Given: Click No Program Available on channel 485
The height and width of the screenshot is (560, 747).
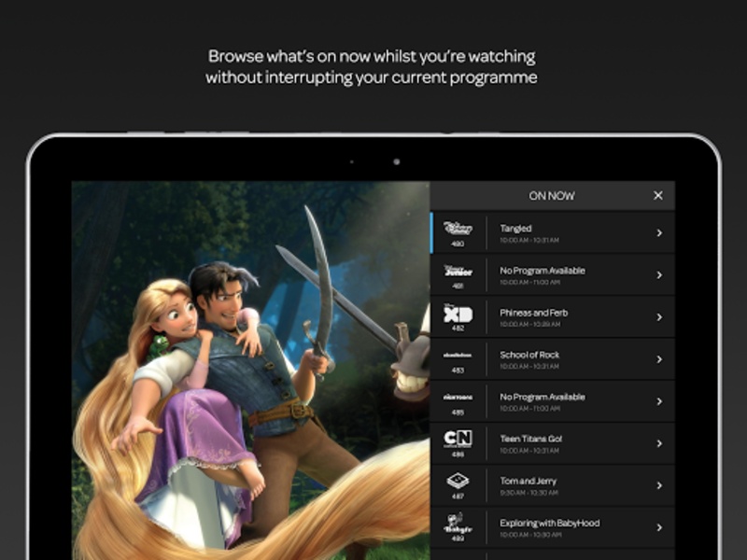Looking at the screenshot, I should (543, 397).
